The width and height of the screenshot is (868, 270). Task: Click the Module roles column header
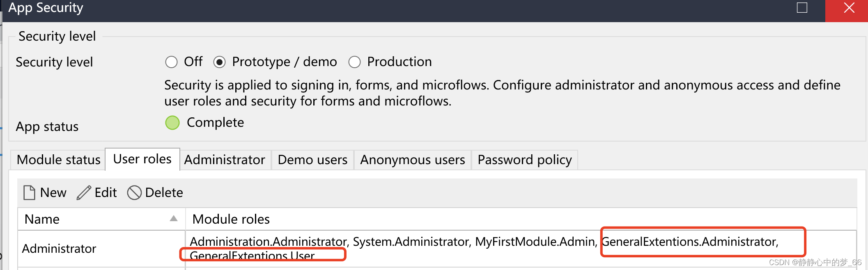click(231, 219)
